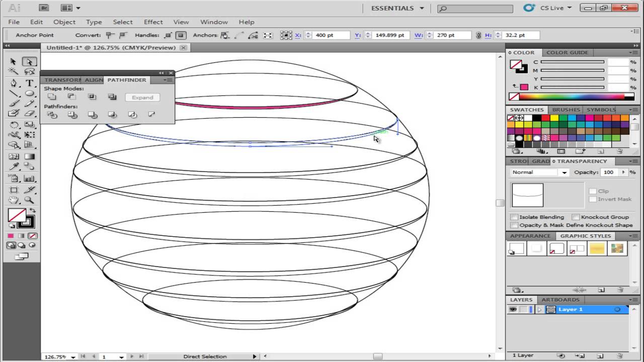
Task: Open the Effect menu
Action: click(153, 22)
